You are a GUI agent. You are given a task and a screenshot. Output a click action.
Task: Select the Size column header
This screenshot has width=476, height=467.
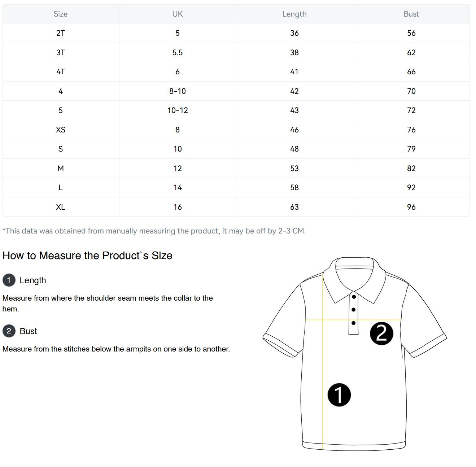click(x=61, y=14)
